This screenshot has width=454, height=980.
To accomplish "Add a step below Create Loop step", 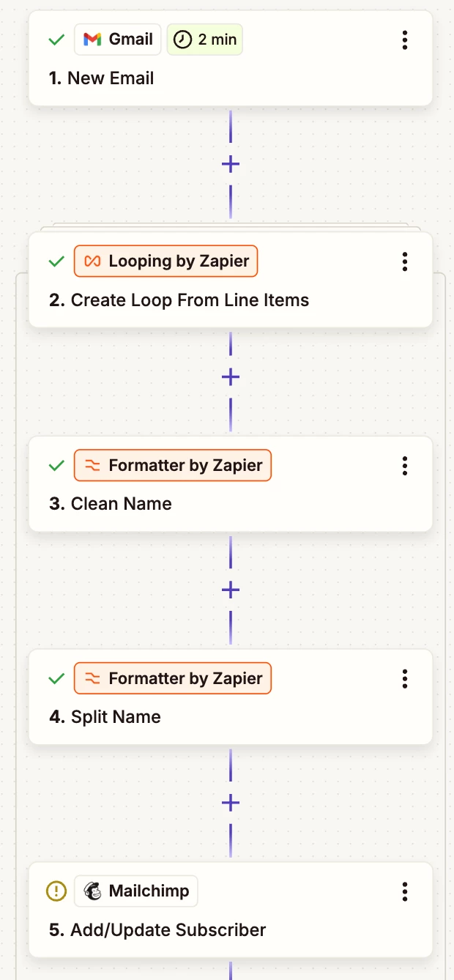I will coord(231,377).
